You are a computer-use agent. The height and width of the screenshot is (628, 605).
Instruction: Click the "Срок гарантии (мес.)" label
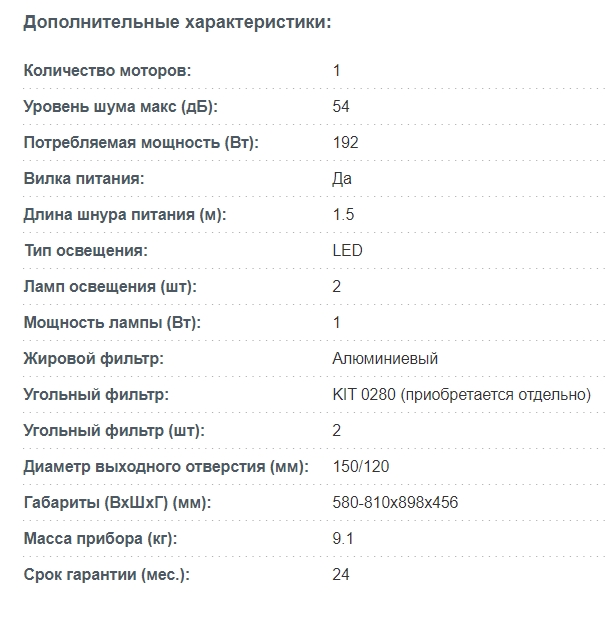coord(107,575)
